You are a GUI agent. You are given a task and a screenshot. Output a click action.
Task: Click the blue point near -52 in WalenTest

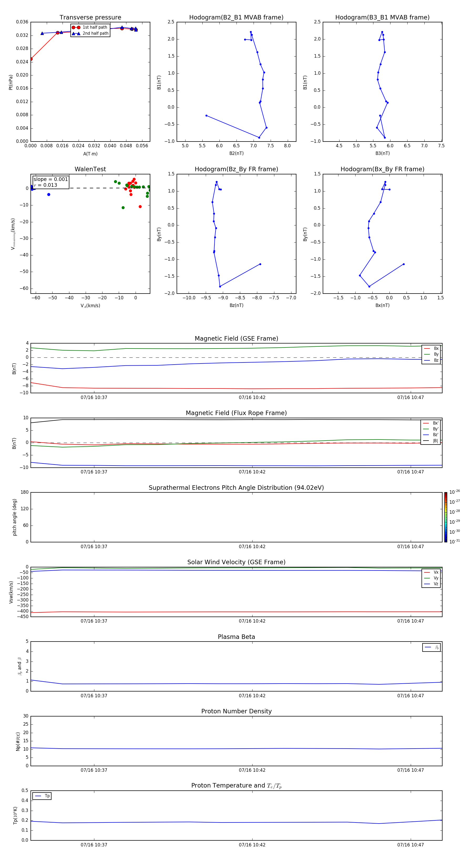[49, 194]
